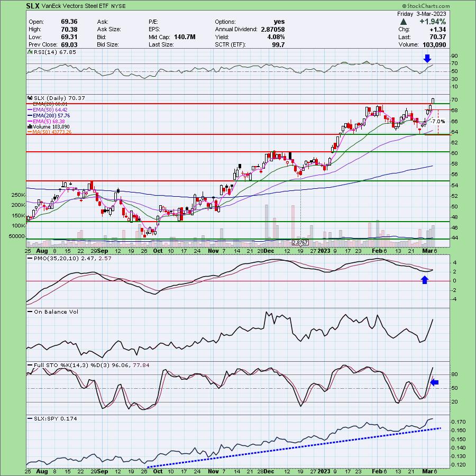
Task: Click the SLX (Daily) 70.37 legend label
Action: 59,98
